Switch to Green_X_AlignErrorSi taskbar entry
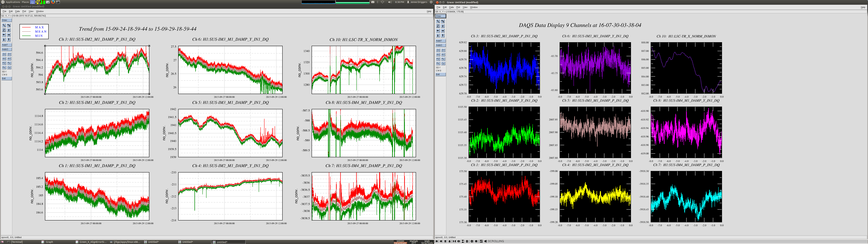This screenshot has height=244, width=868. pyautogui.click(x=91, y=242)
